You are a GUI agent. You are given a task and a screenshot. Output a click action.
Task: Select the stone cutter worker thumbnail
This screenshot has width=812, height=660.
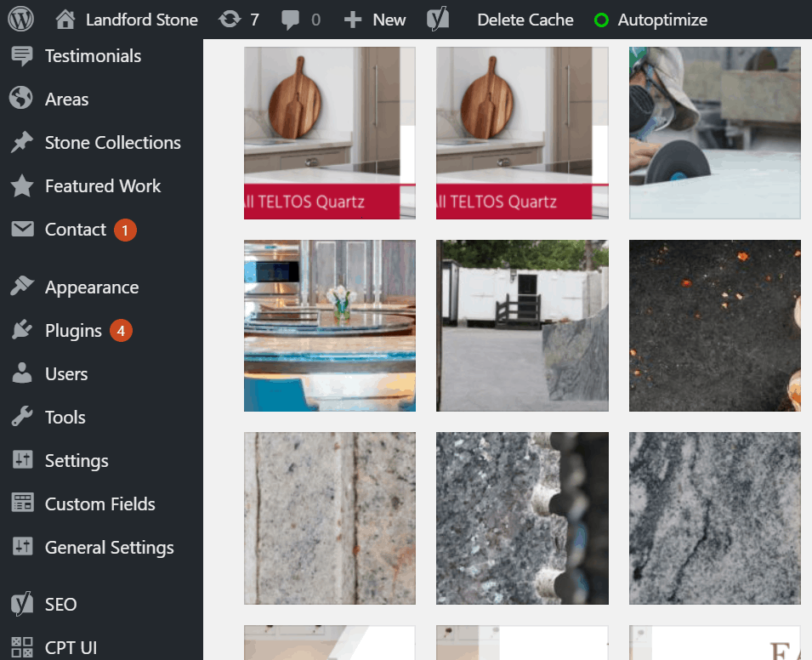pos(714,134)
